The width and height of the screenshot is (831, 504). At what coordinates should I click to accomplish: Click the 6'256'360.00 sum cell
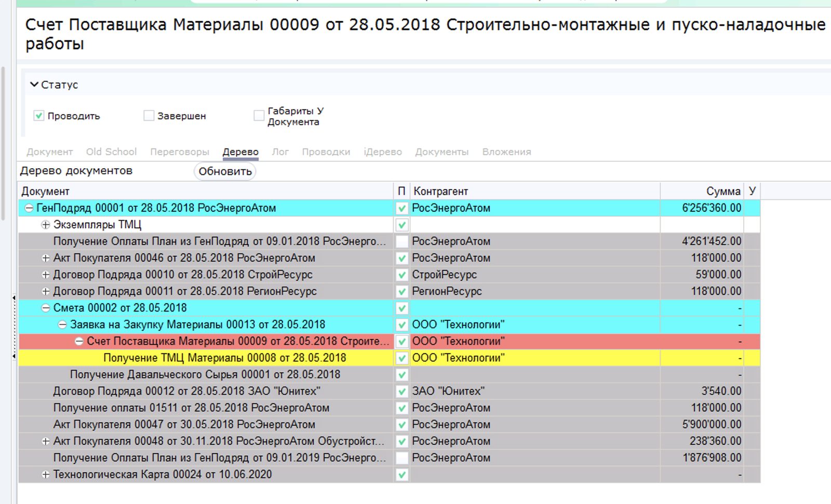[x=702, y=208]
